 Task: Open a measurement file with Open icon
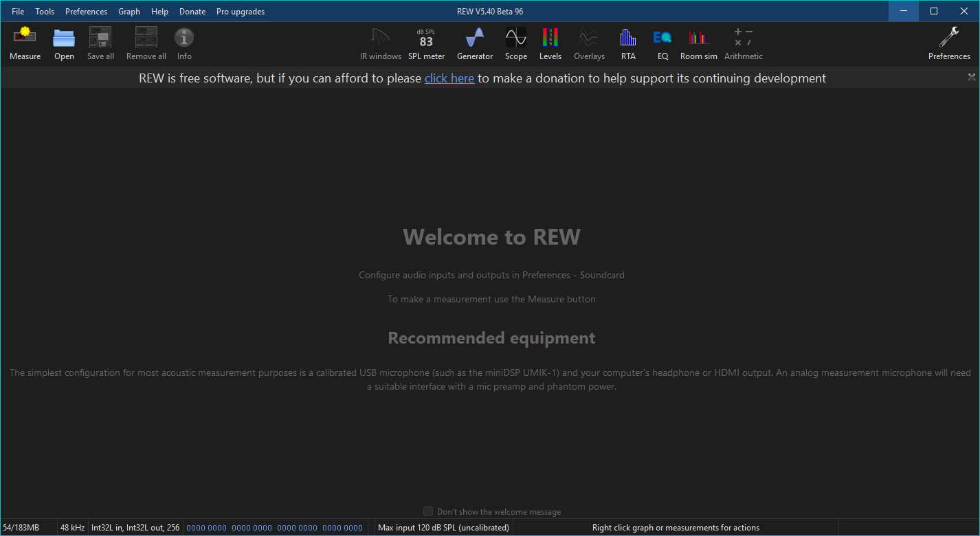pos(64,44)
